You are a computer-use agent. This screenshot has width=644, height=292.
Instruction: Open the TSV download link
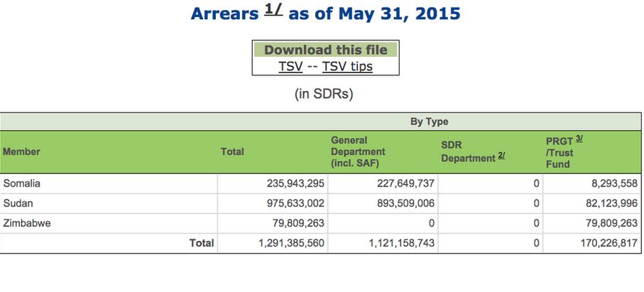click(x=290, y=66)
